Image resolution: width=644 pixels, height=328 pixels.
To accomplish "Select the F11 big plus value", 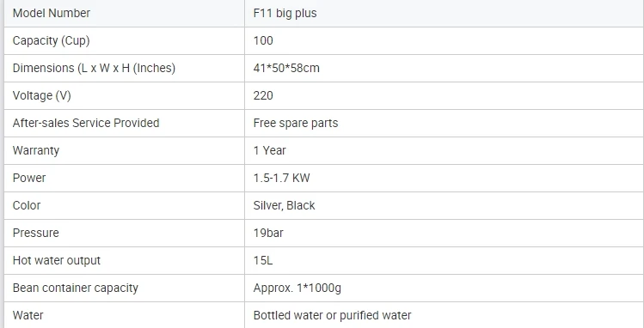I will 285,13.
